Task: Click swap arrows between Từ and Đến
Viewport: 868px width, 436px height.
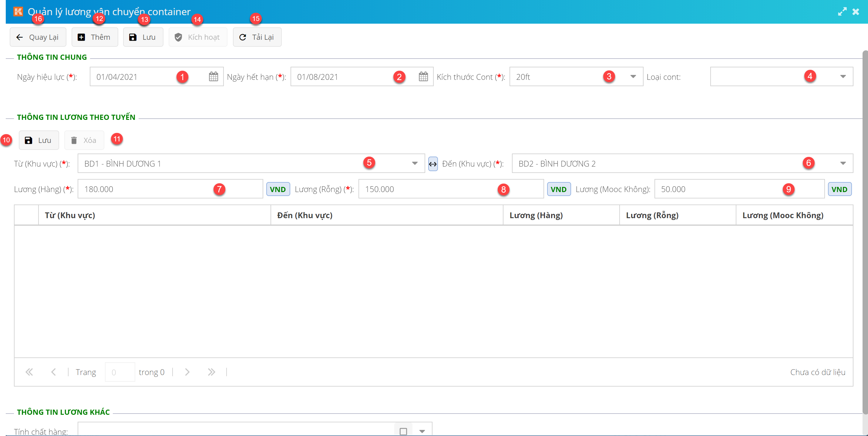Action: 433,164
